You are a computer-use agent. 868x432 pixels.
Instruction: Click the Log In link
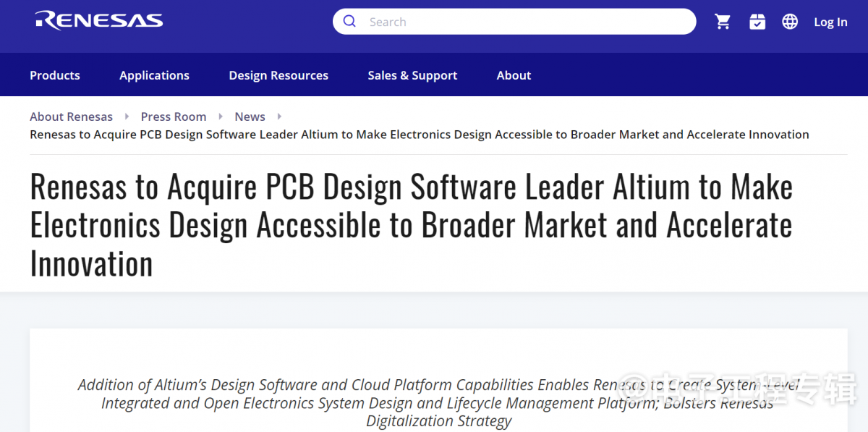(830, 22)
